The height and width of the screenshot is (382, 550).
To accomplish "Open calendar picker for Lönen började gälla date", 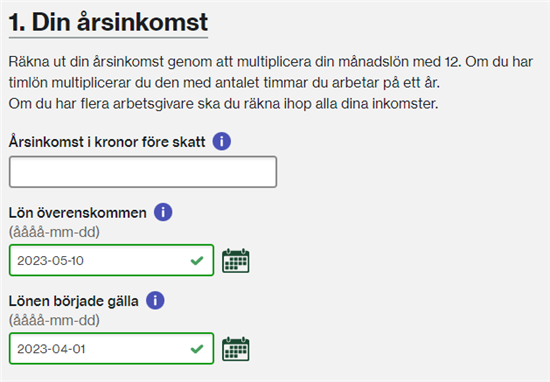I will [x=236, y=349].
